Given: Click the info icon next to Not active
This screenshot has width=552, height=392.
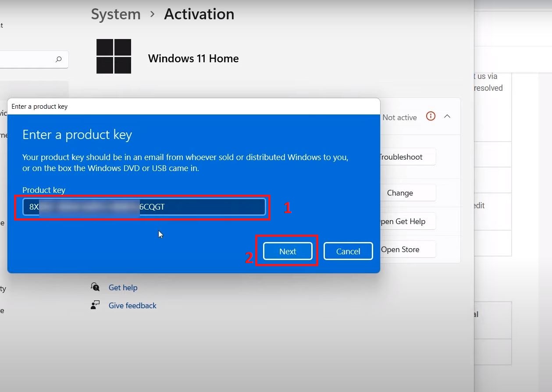Looking at the screenshot, I should click(x=431, y=117).
